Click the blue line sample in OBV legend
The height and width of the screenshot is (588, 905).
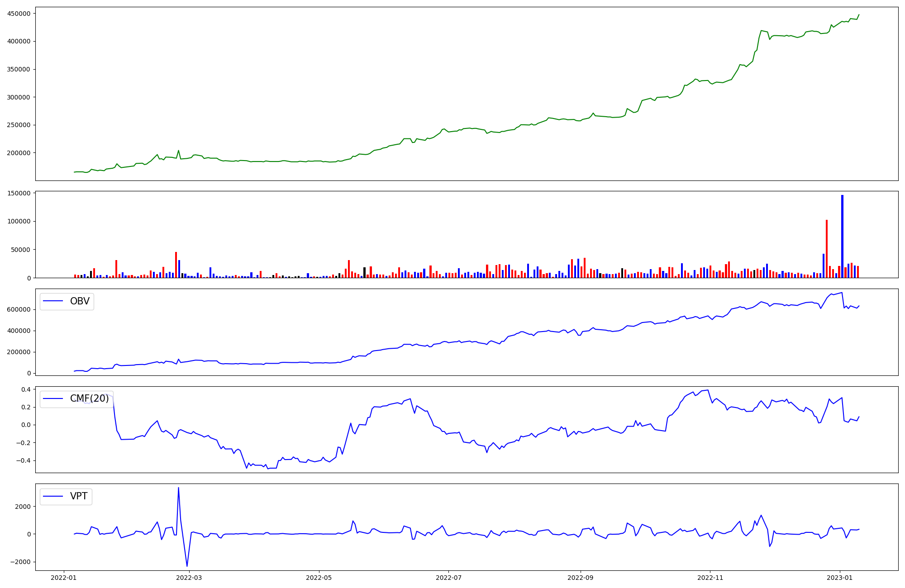pyautogui.click(x=53, y=301)
